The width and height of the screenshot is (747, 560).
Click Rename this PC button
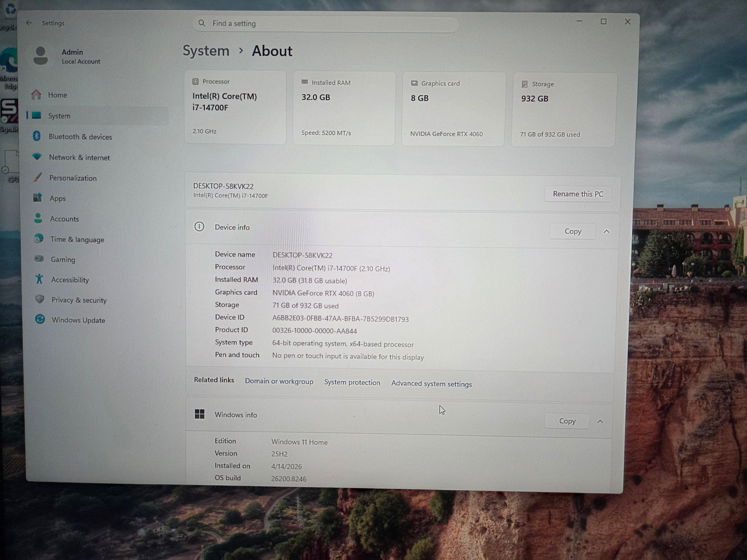(x=578, y=194)
